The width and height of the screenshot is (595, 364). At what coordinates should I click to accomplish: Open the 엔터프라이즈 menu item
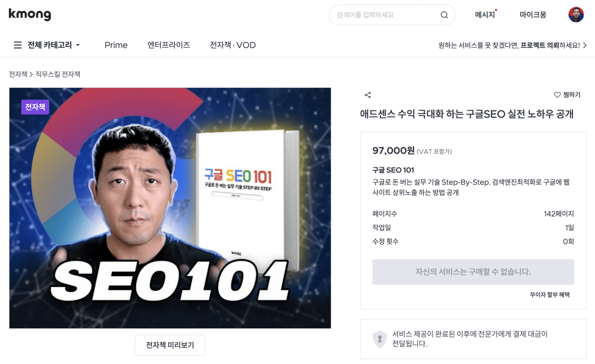[169, 45]
